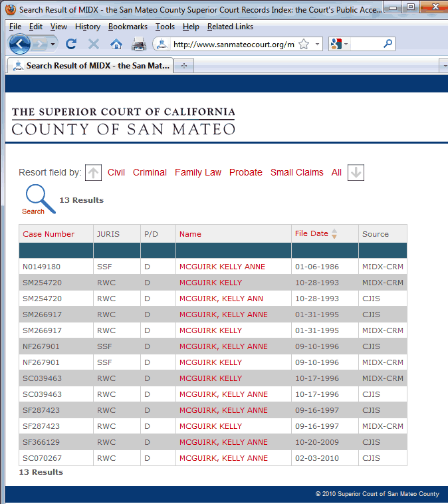
Task: Filter results by Probate
Action: click(245, 173)
